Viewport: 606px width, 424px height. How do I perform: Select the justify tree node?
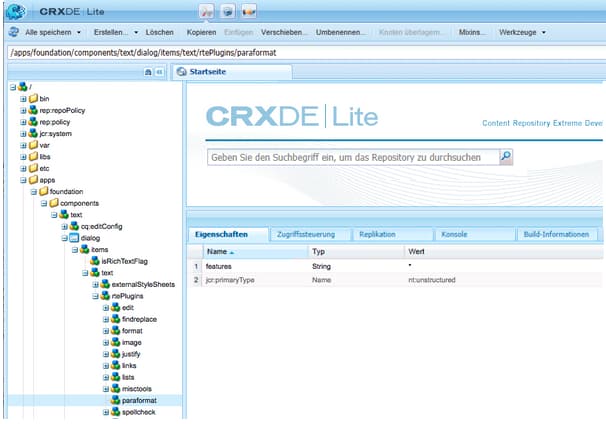coord(131,354)
